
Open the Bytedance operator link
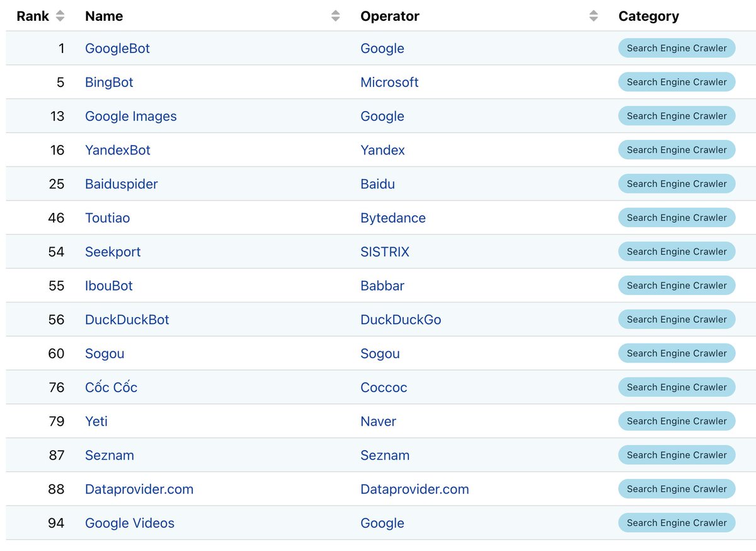393,218
